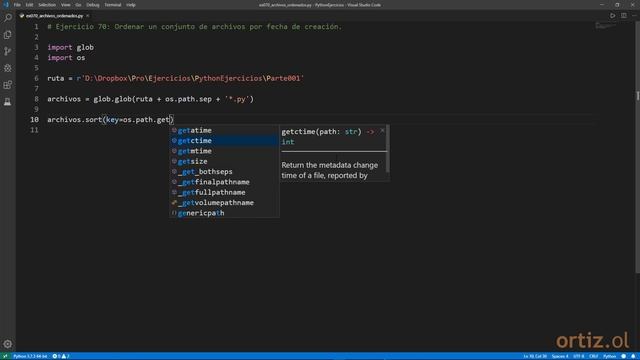Choose getctime suggestion
640x360 pixels.
point(224,140)
